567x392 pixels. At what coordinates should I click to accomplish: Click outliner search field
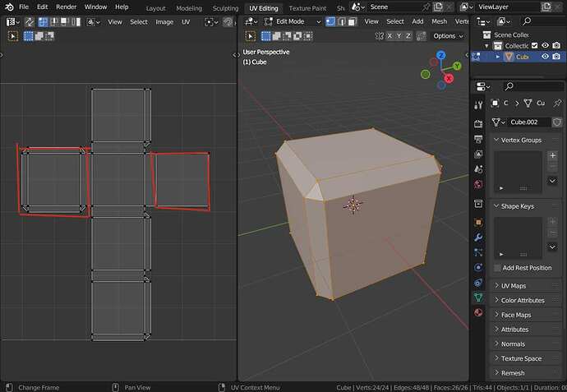(x=542, y=21)
